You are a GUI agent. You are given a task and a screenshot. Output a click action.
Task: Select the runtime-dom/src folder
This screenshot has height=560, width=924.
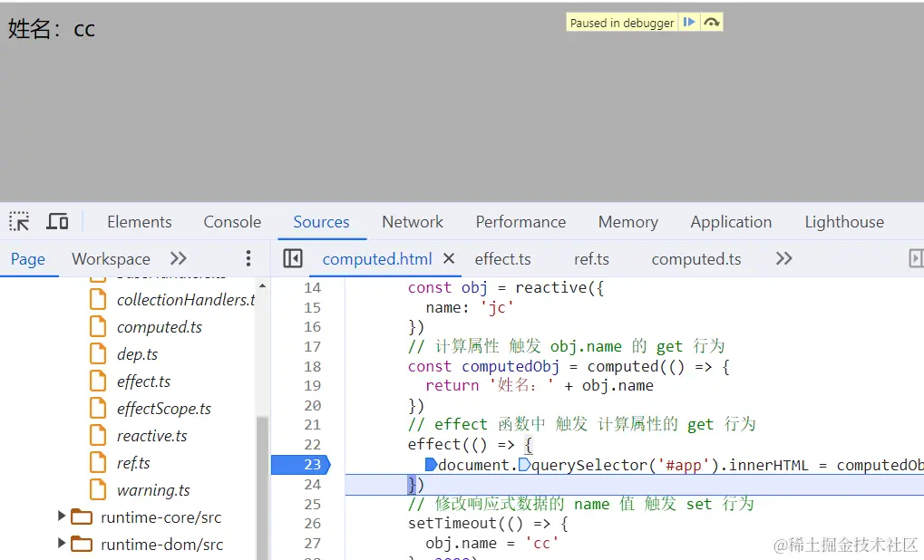click(161, 545)
